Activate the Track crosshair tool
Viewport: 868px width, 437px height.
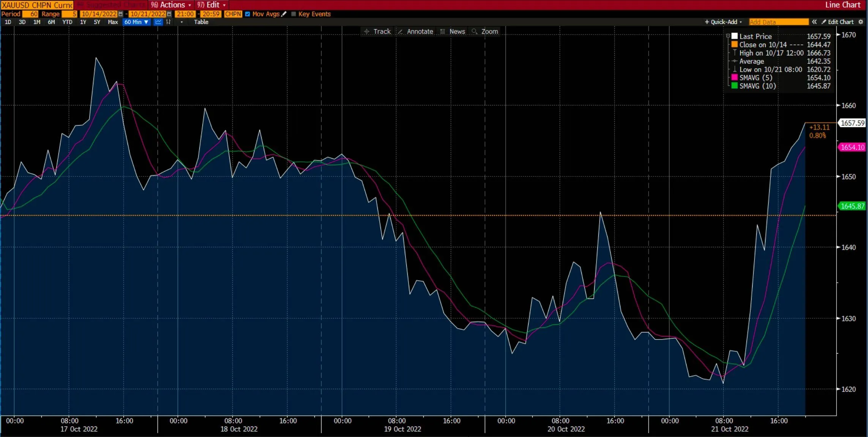[377, 31]
